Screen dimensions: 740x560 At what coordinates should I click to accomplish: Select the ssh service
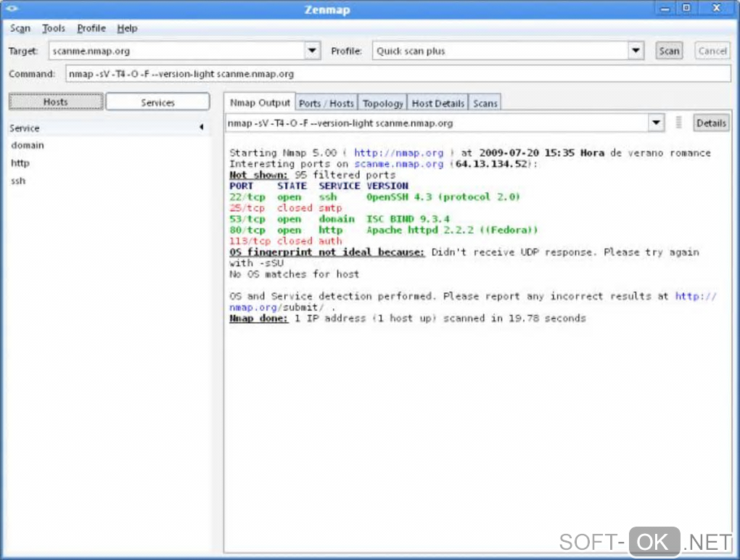(x=18, y=181)
